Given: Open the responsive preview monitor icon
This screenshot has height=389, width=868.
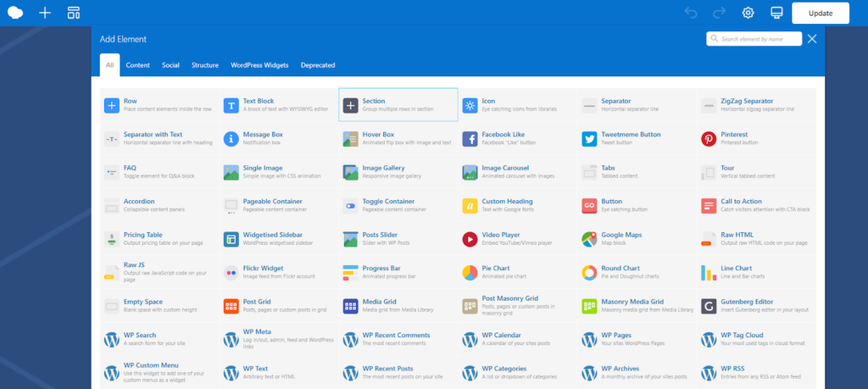Looking at the screenshot, I should point(776,13).
